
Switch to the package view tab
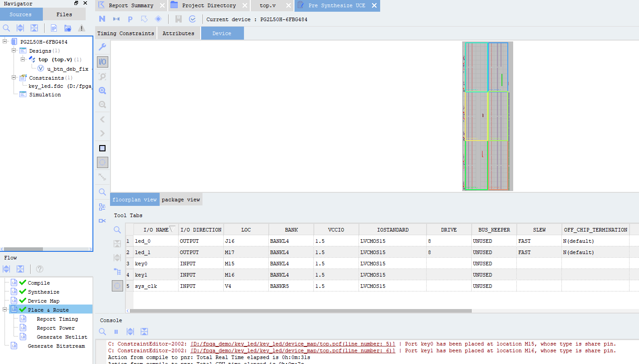(180, 199)
